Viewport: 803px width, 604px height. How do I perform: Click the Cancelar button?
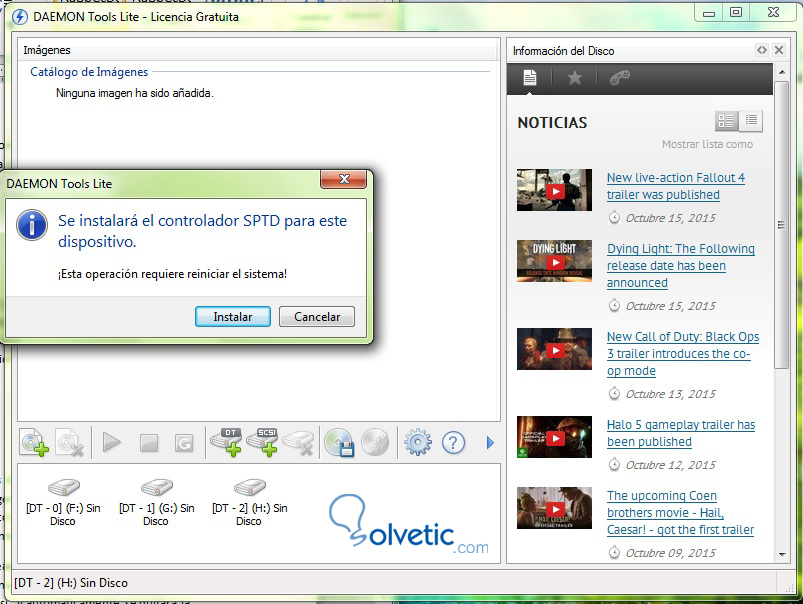click(316, 317)
